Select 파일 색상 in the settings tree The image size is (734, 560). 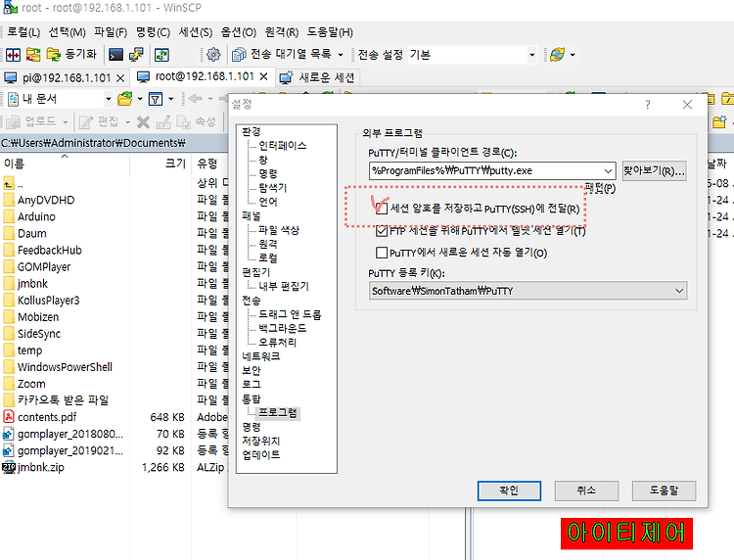coord(279,230)
